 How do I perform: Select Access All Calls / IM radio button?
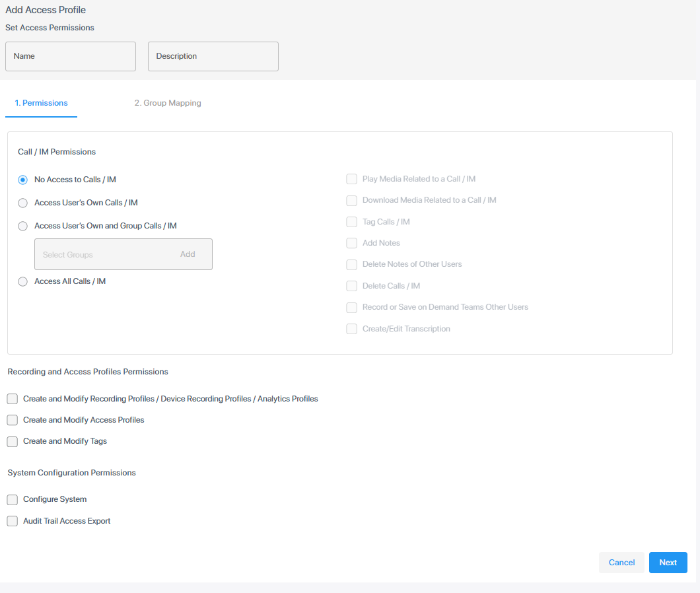23,281
